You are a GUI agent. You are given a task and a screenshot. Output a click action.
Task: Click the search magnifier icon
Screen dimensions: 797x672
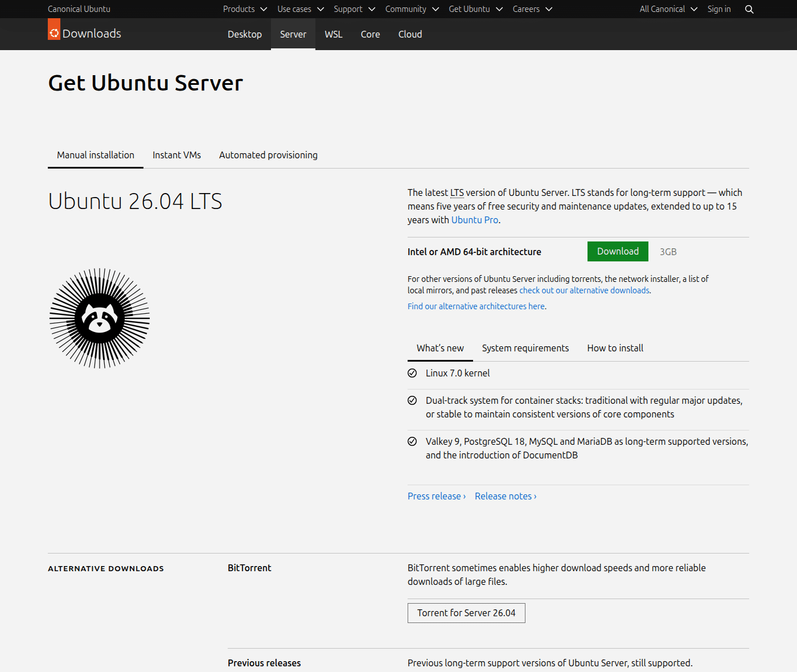point(749,9)
